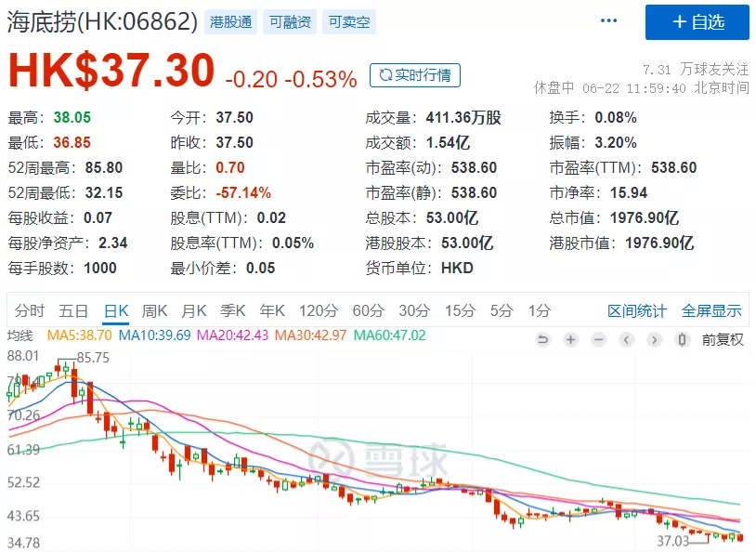This screenshot has width=756, height=552.
Task: Switch to the 五日 chart tab
Action: tap(73, 310)
